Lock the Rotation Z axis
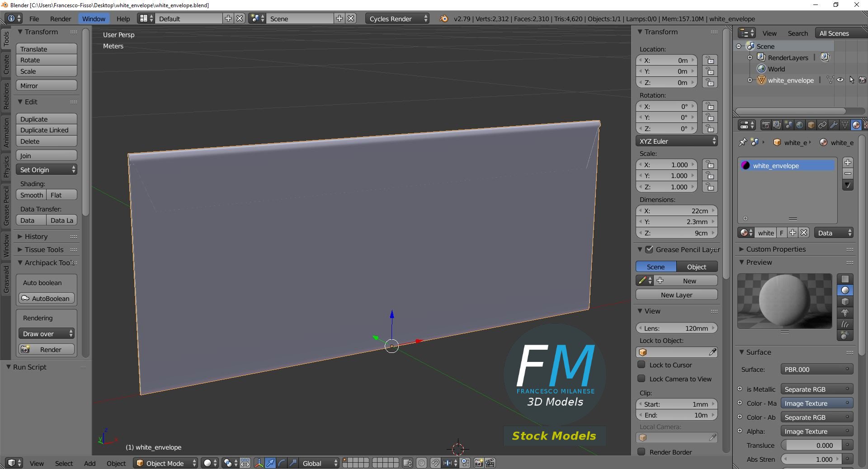 (710, 128)
